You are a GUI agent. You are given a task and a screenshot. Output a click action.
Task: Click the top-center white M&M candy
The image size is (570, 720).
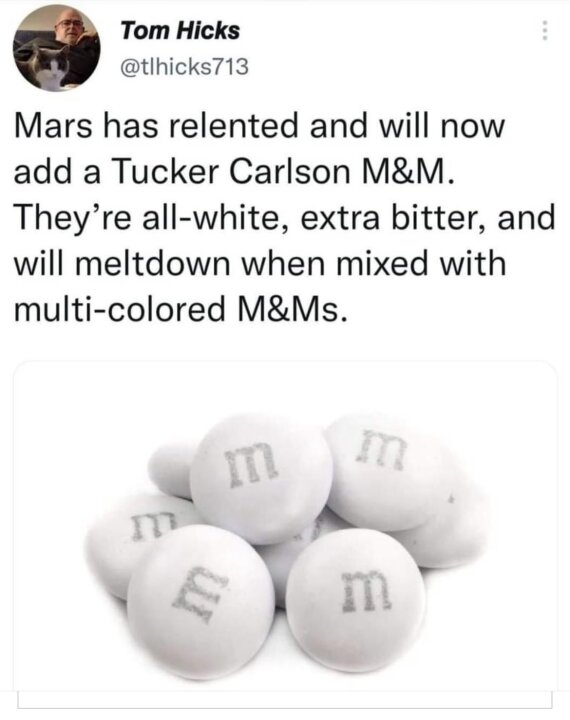point(260,478)
